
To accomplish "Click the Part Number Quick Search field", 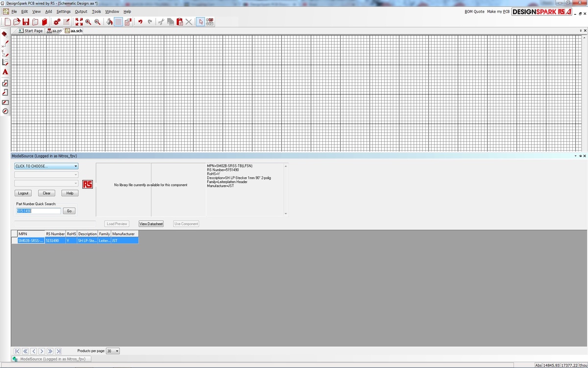I will coord(39,210).
